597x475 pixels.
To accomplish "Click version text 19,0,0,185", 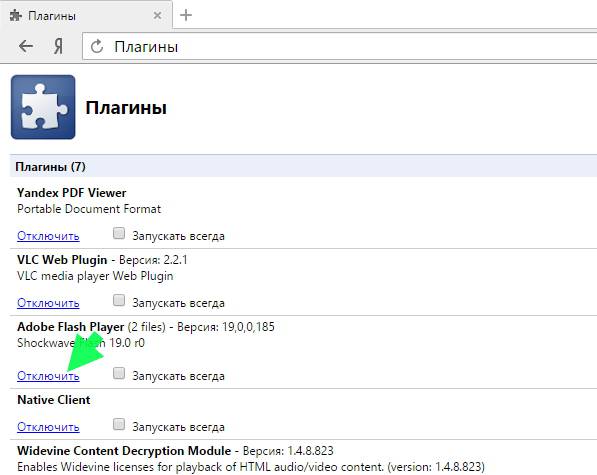I will point(248,327).
